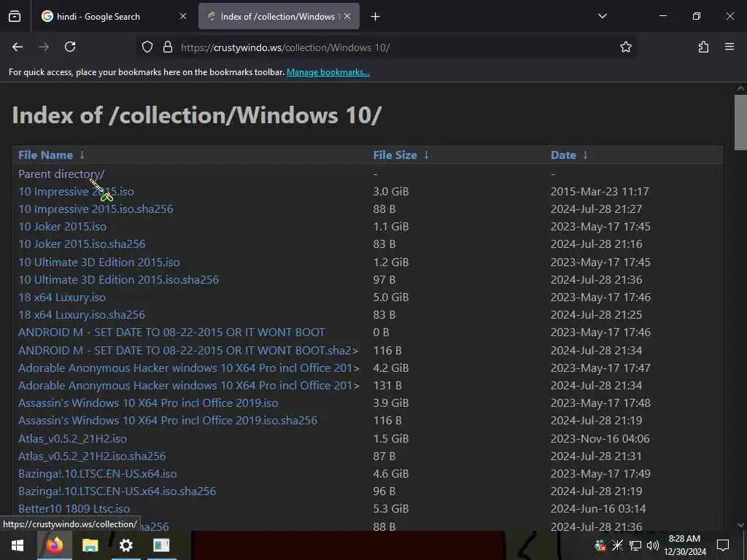
Task: Open the Firefox View icon
Action: point(15,17)
